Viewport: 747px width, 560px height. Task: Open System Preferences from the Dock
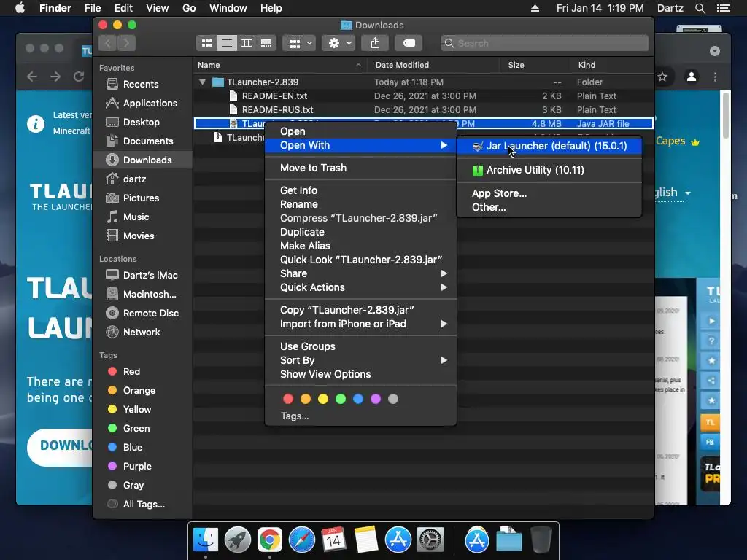click(430, 540)
